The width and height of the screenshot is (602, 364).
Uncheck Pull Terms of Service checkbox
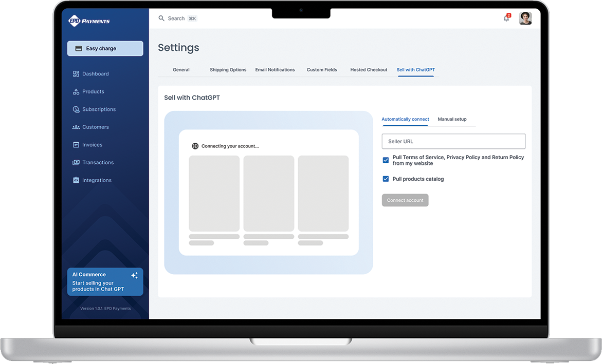pyautogui.click(x=386, y=160)
